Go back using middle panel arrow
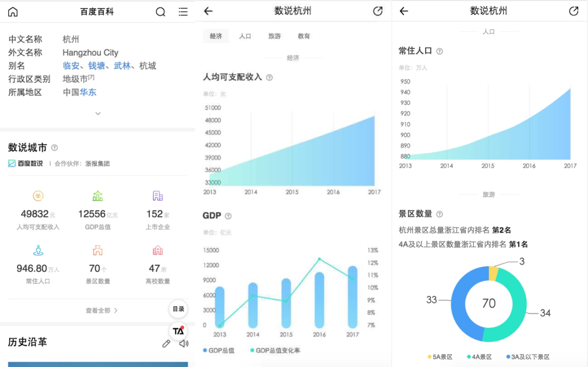This screenshot has height=367, width=588. [209, 11]
